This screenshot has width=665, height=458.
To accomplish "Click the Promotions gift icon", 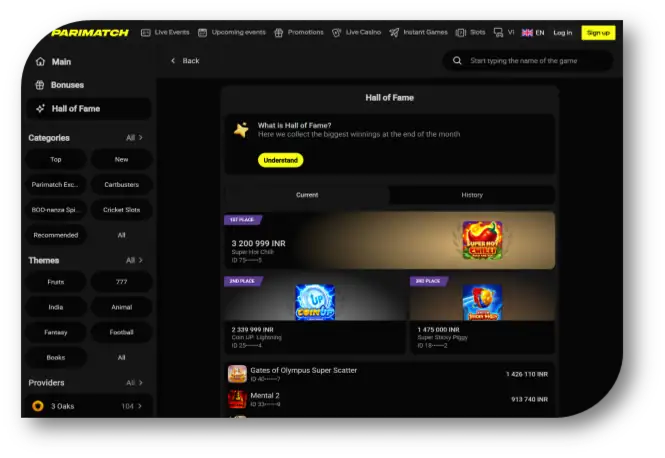I will 279,33.
